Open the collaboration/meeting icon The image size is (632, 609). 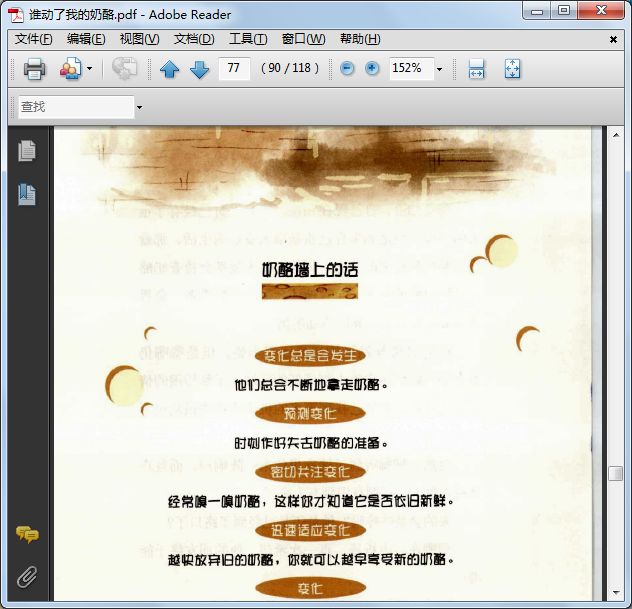point(71,69)
